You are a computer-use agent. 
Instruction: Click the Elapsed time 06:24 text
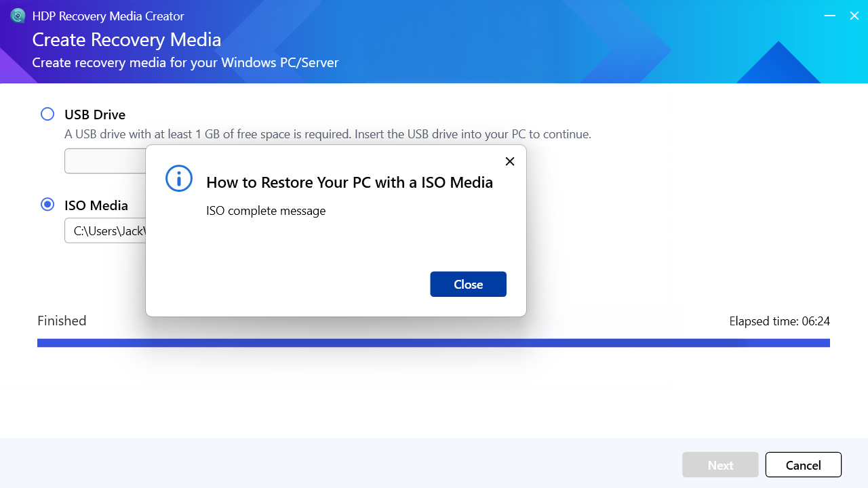779,321
